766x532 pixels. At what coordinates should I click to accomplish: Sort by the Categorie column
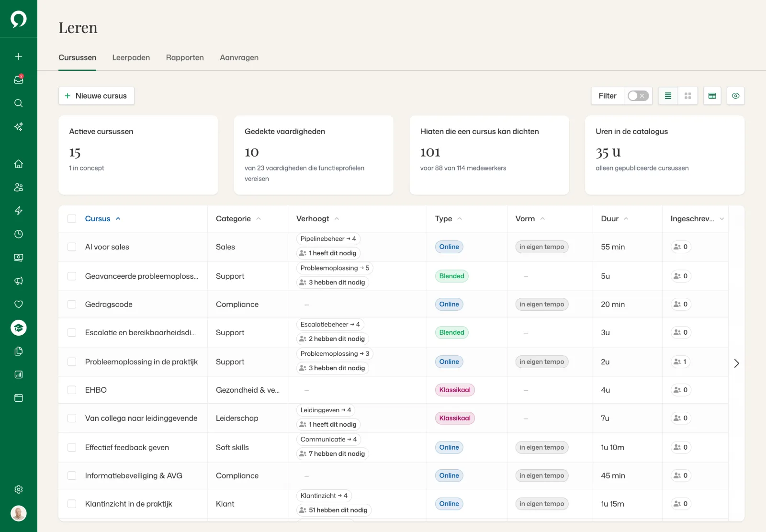[238, 219]
